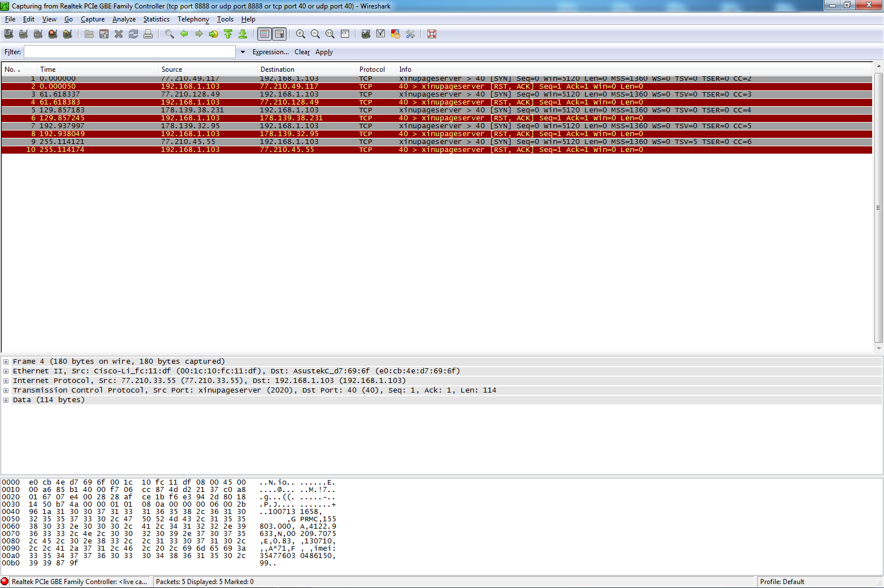Open the Go menu
Image resolution: width=884 pixels, height=588 pixels.
(x=68, y=19)
